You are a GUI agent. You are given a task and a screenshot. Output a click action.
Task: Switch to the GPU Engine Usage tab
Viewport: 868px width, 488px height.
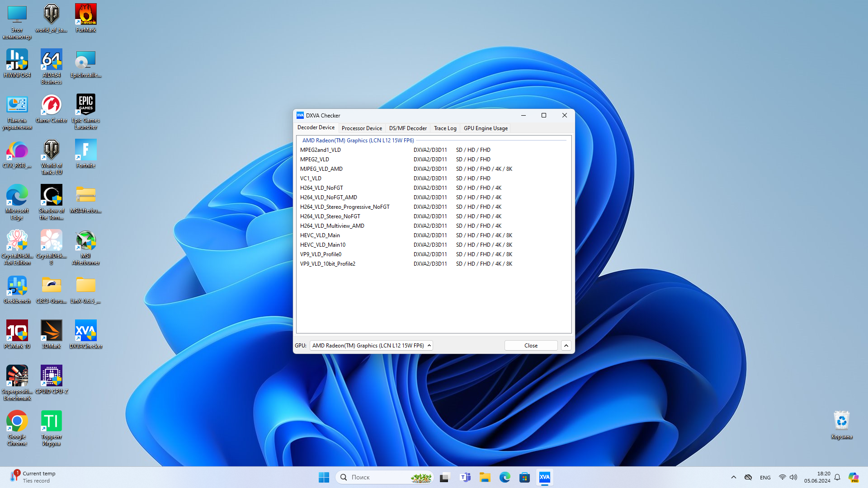[486, 128]
